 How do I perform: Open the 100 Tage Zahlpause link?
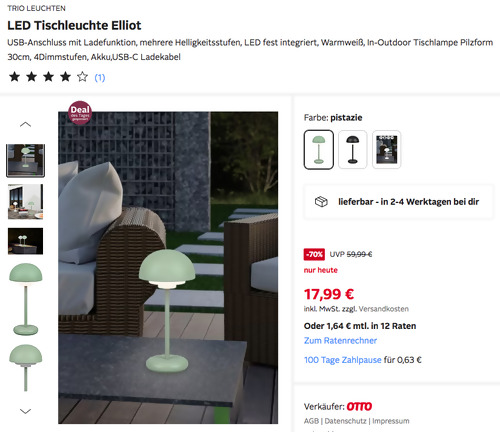(342, 360)
